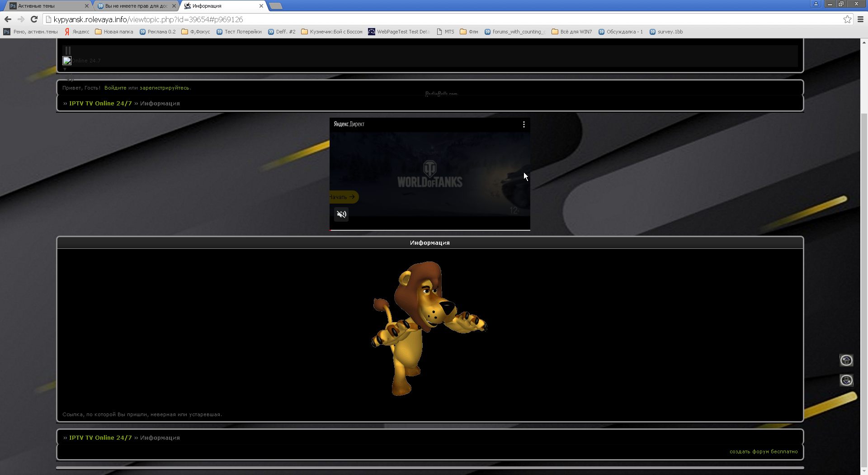Click the browser forward arrow
This screenshot has width=868, height=475.
click(x=21, y=19)
